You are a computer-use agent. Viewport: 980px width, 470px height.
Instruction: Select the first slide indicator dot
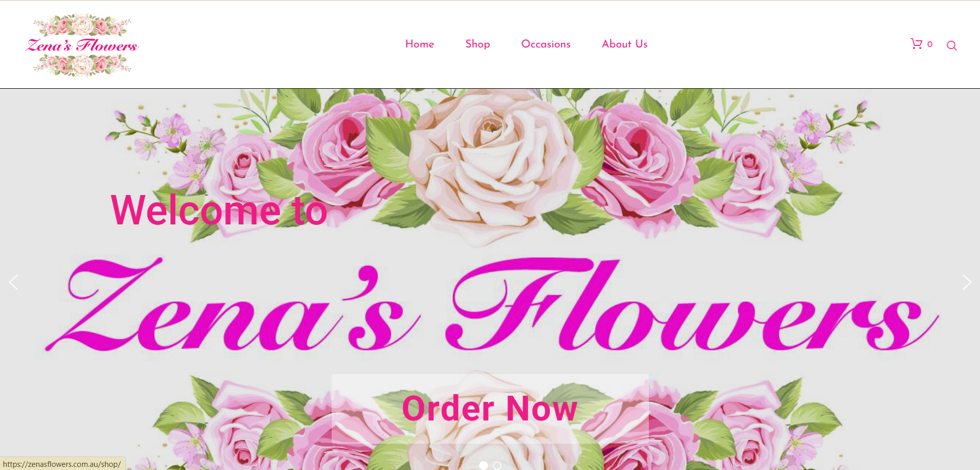pyautogui.click(x=483, y=465)
